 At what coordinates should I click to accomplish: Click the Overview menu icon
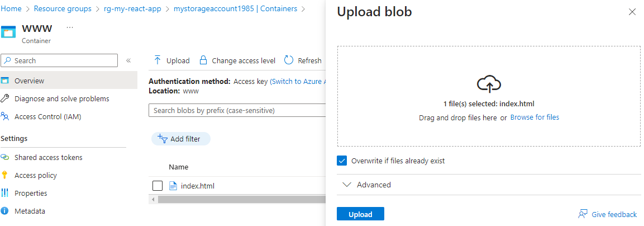(5, 81)
